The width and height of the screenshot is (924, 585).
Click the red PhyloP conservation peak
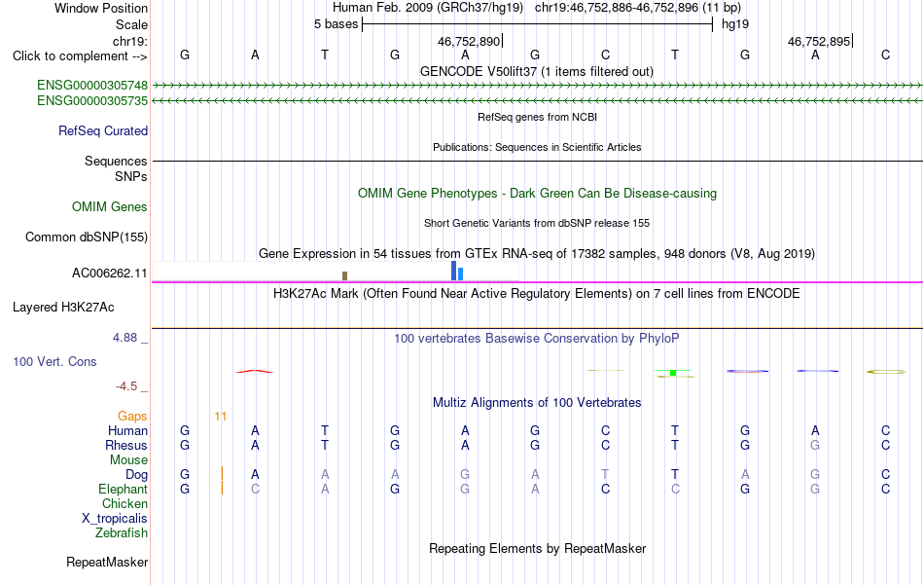pos(255,371)
